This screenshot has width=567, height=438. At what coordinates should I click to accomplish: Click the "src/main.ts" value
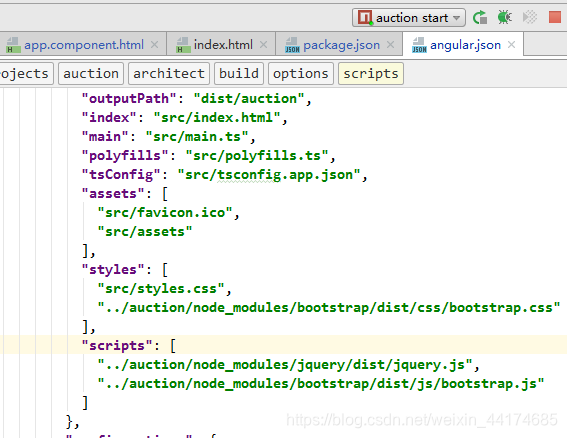197,137
